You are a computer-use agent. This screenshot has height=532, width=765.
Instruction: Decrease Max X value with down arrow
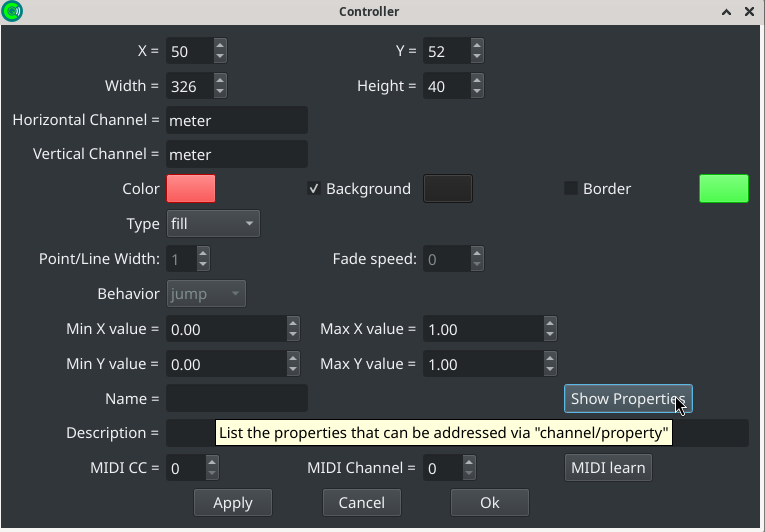(550, 334)
